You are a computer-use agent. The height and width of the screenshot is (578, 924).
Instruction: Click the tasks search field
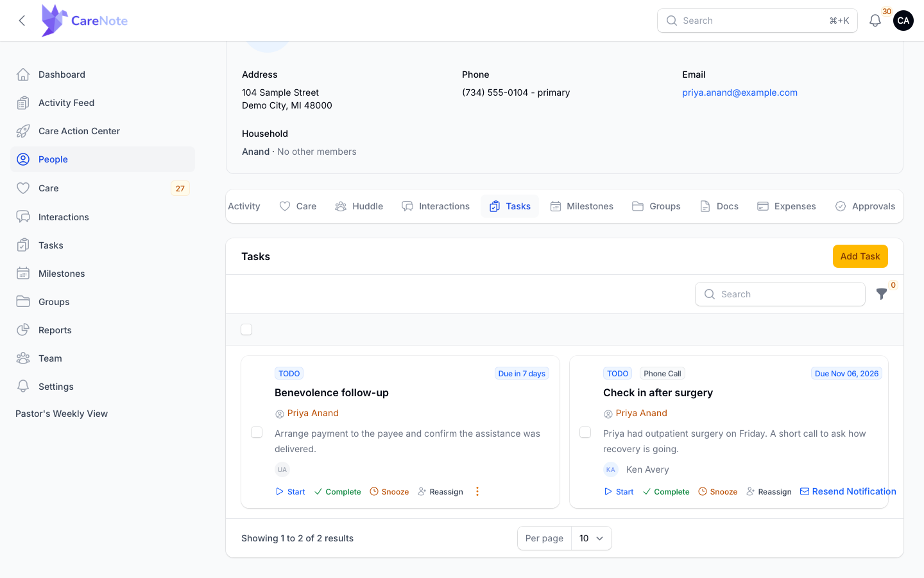780,294
